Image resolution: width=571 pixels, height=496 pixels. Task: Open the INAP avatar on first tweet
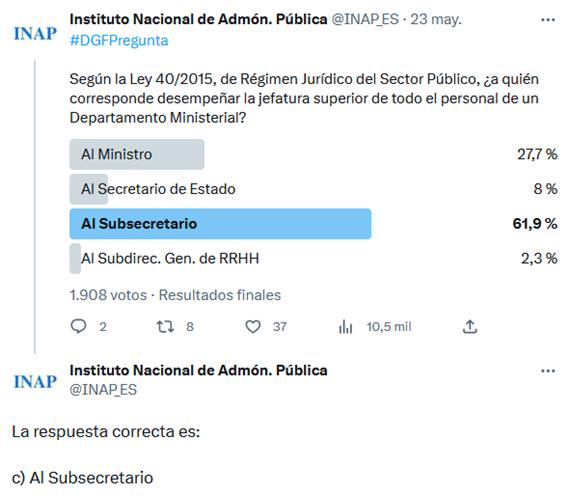click(35, 34)
